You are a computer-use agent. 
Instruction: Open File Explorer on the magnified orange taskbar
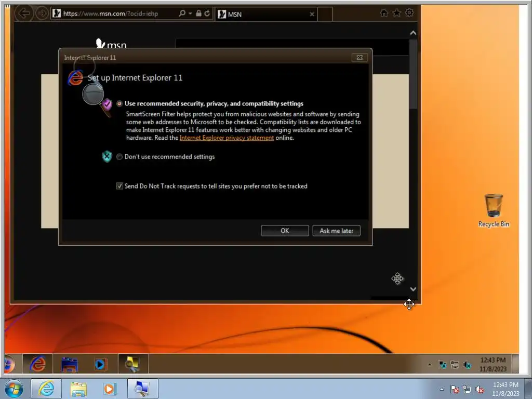[x=70, y=364]
